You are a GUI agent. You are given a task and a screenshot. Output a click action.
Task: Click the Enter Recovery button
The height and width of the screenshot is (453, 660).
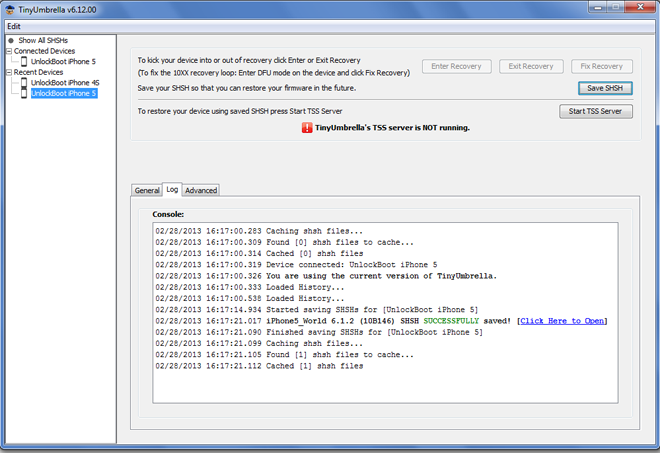[457, 66]
